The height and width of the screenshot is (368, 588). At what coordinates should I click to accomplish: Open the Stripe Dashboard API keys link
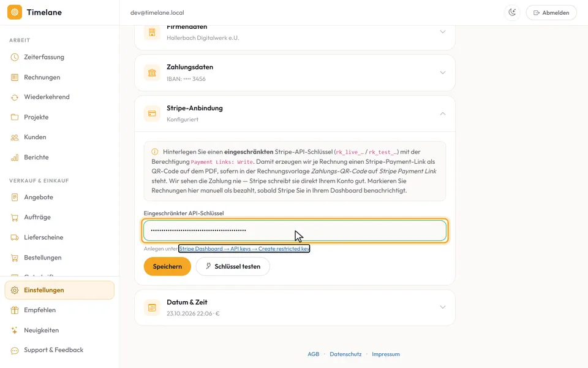[x=244, y=248]
